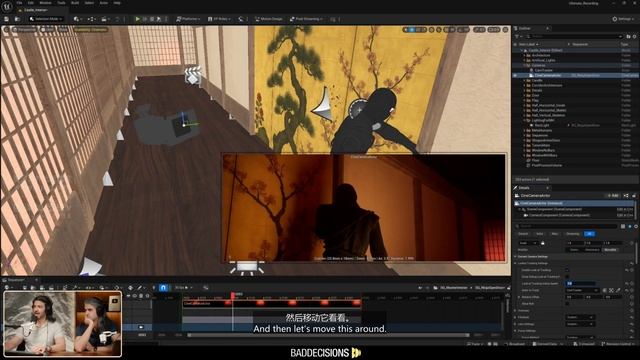Click the Sequencer playhead marker
The height and width of the screenshot is (360, 640).
(233, 295)
